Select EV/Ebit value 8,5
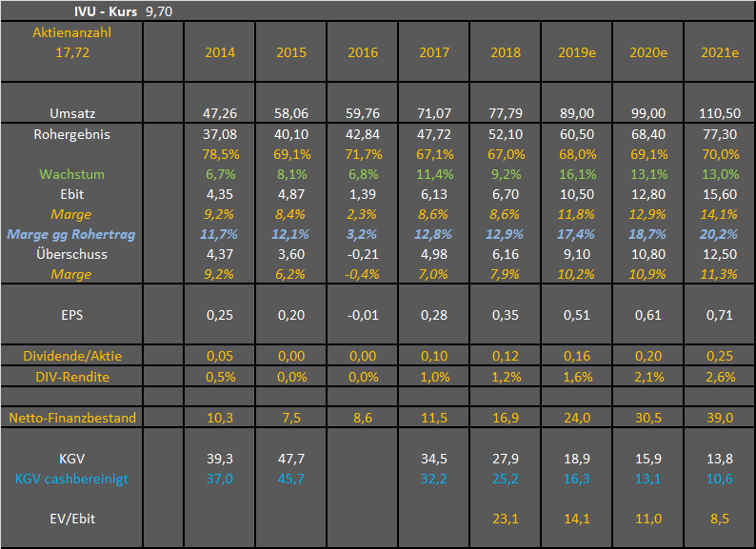756x549 pixels. click(720, 519)
